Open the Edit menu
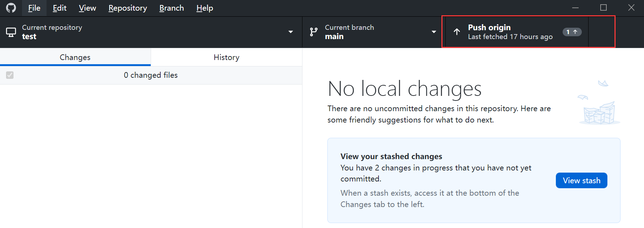 coord(59,8)
